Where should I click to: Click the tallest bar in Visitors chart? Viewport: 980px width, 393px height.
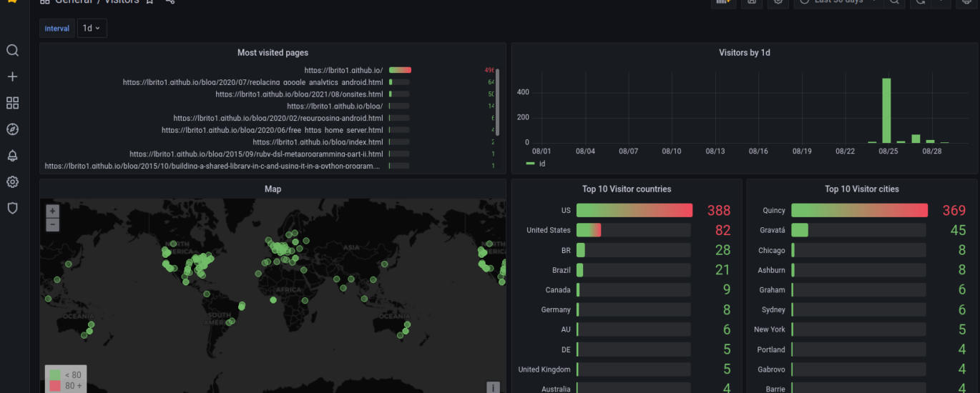pos(886,111)
